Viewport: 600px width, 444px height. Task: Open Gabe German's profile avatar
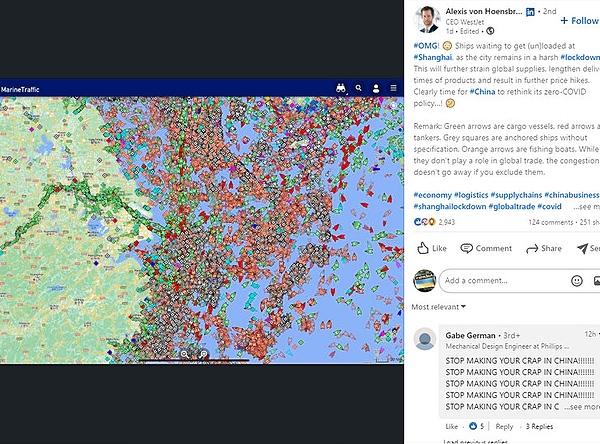click(x=425, y=339)
